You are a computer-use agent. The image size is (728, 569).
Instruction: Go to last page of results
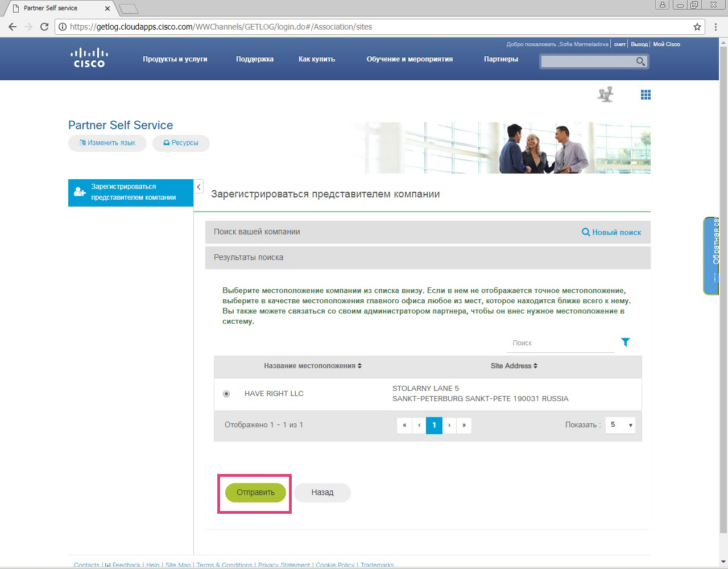point(464,425)
